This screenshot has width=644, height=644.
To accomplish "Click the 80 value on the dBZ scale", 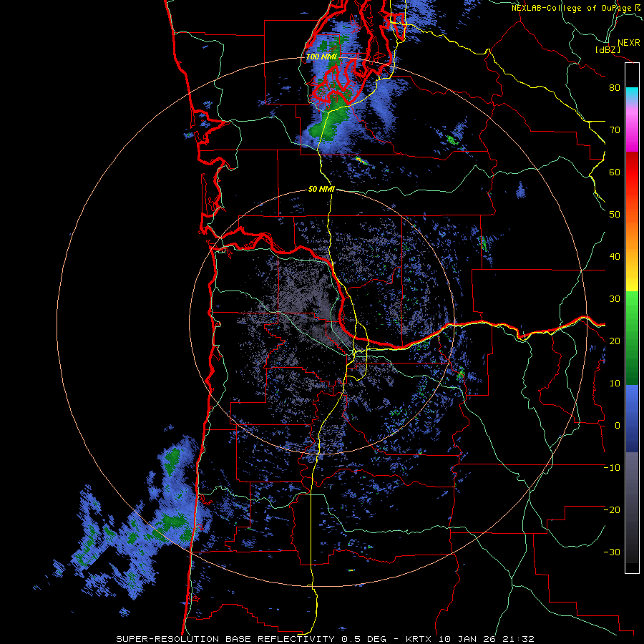I will tap(615, 87).
